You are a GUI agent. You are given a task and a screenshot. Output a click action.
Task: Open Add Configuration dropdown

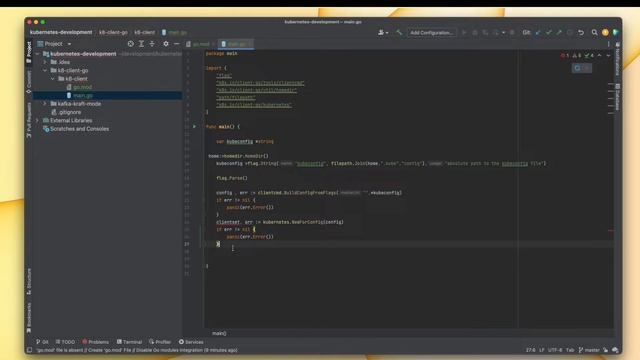[x=431, y=32]
